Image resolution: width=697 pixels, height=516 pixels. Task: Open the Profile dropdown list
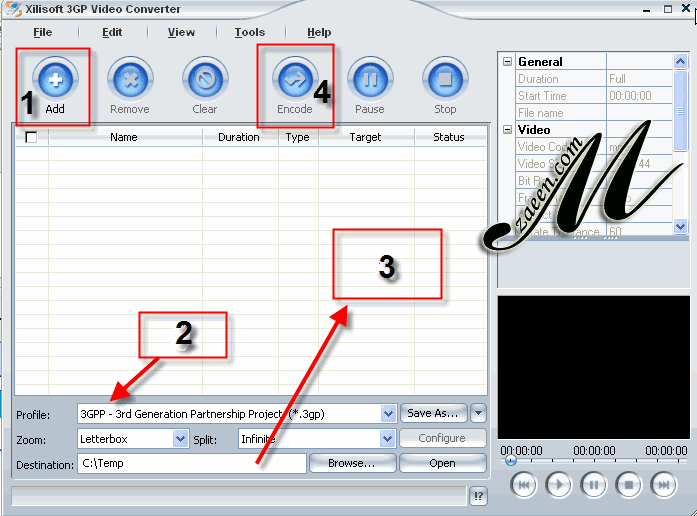[x=388, y=414]
